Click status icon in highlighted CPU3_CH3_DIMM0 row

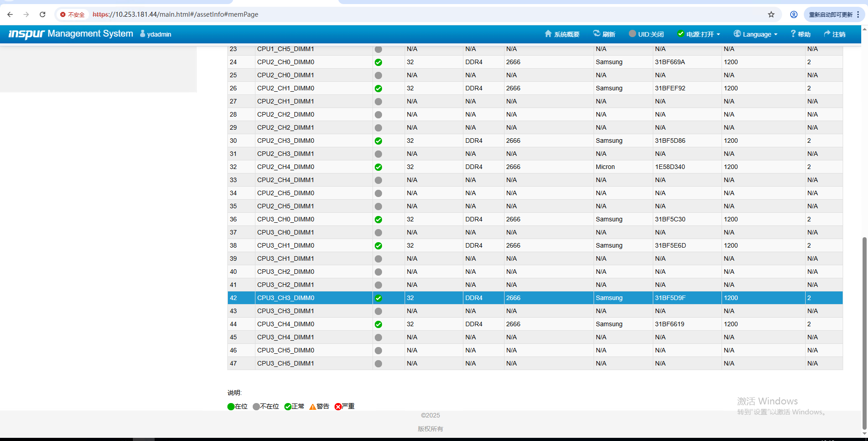click(378, 298)
